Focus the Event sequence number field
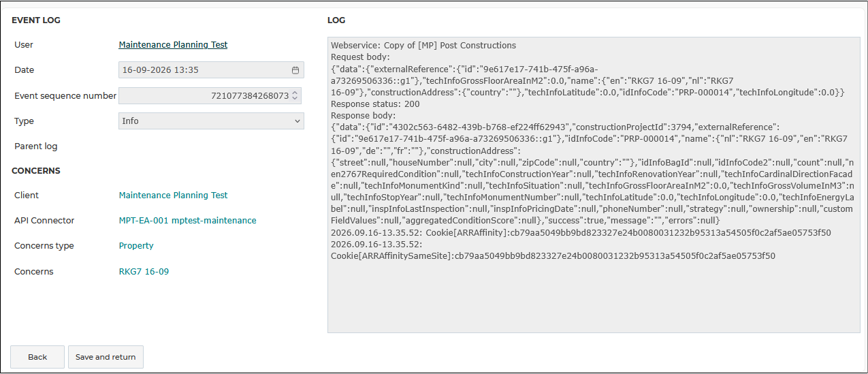The image size is (868, 374). point(210,96)
